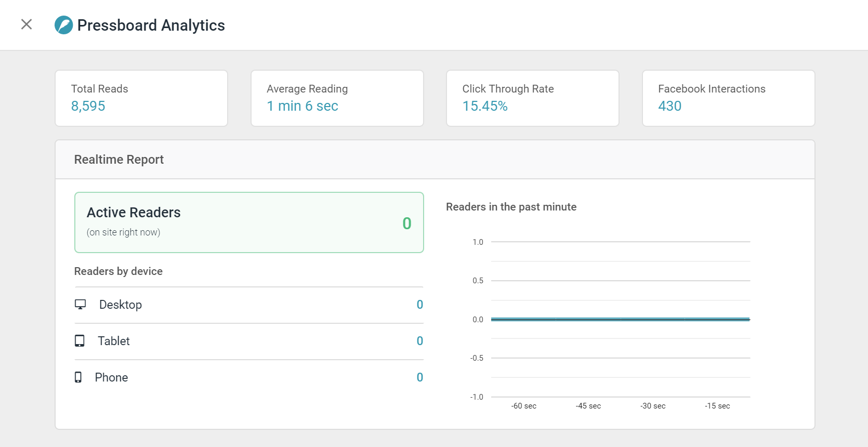Viewport: 868px width, 447px height.
Task: Click the Phone reader count
Action: [420, 377]
